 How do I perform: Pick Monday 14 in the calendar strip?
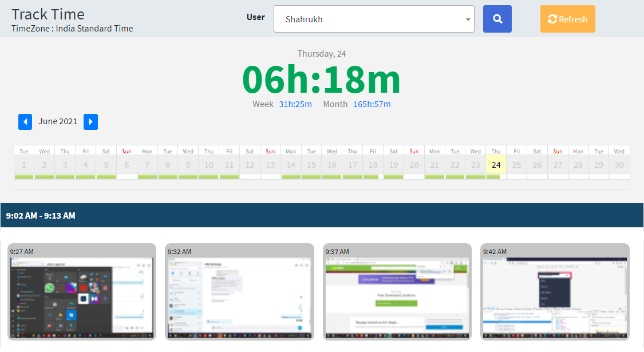click(291, 165)
